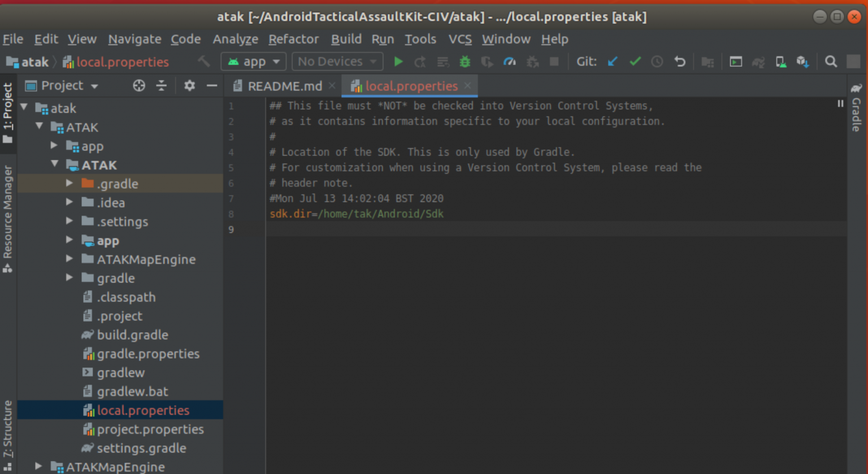This screenshot has width=868, height=474.
Task: Update project from Git (blue arrow)
Action: point(612,61)
